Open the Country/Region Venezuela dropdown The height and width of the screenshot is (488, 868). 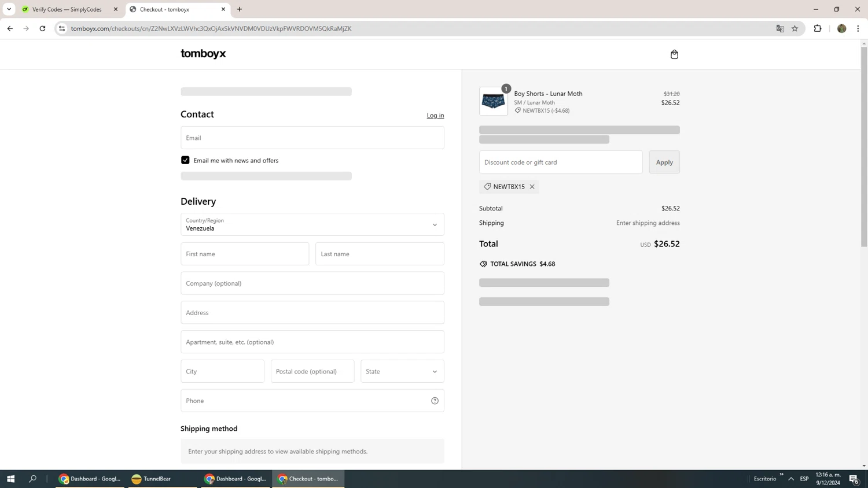pos(312,224)
